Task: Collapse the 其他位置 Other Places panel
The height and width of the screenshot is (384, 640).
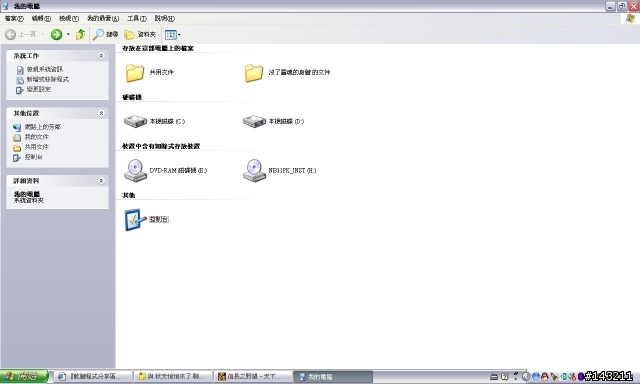Action: (x=101, y=113)
